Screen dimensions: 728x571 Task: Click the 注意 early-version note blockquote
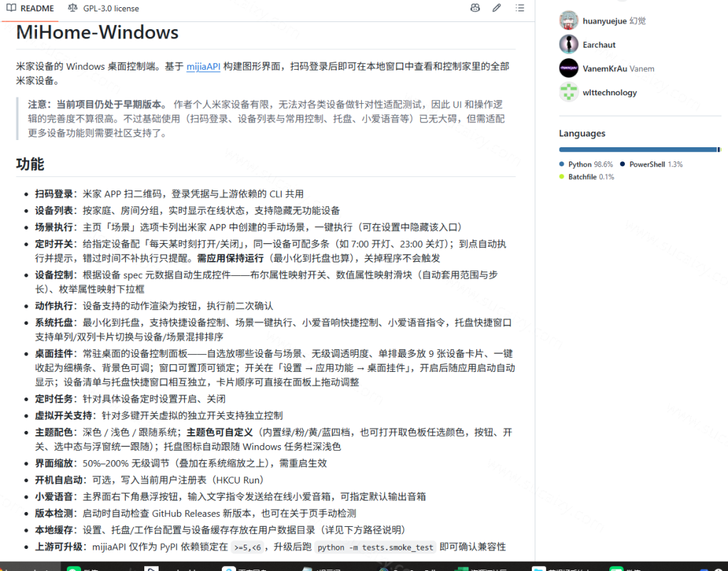[266, 119]
